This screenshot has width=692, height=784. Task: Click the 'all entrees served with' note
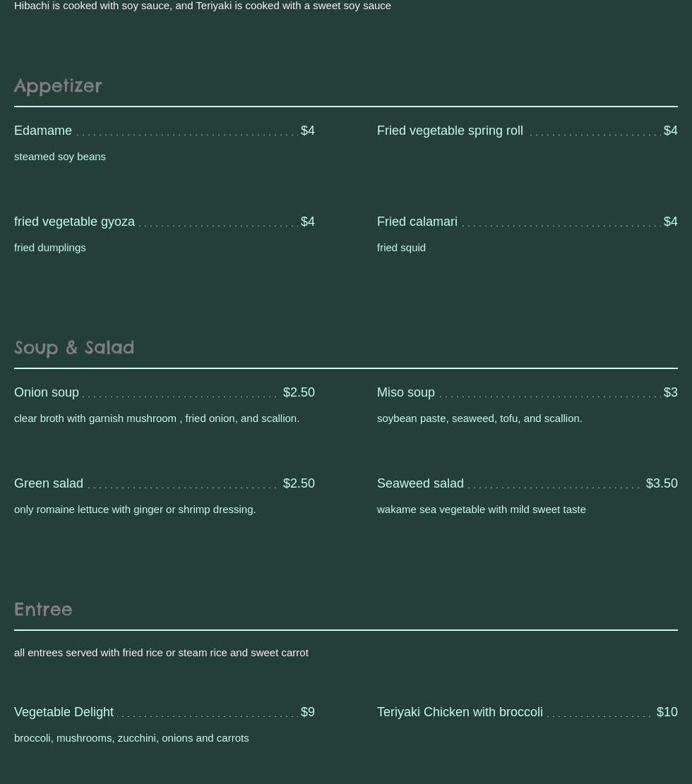(161, 653)
